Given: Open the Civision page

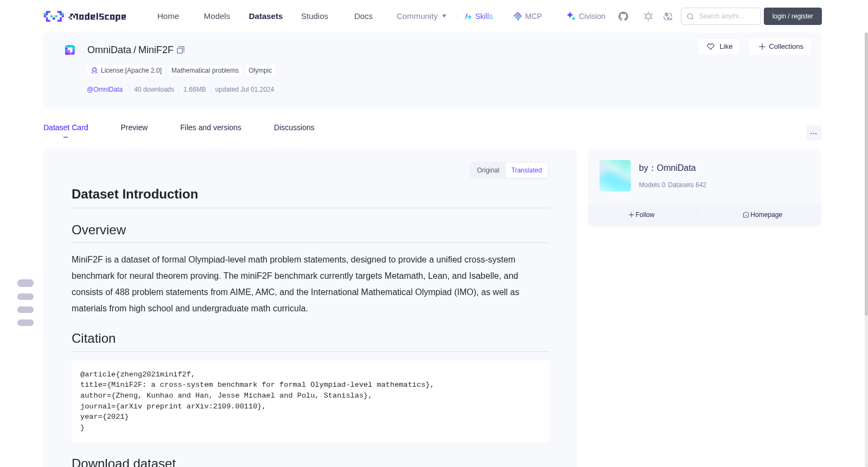Looking at the screenshot, I should point(586,16).
